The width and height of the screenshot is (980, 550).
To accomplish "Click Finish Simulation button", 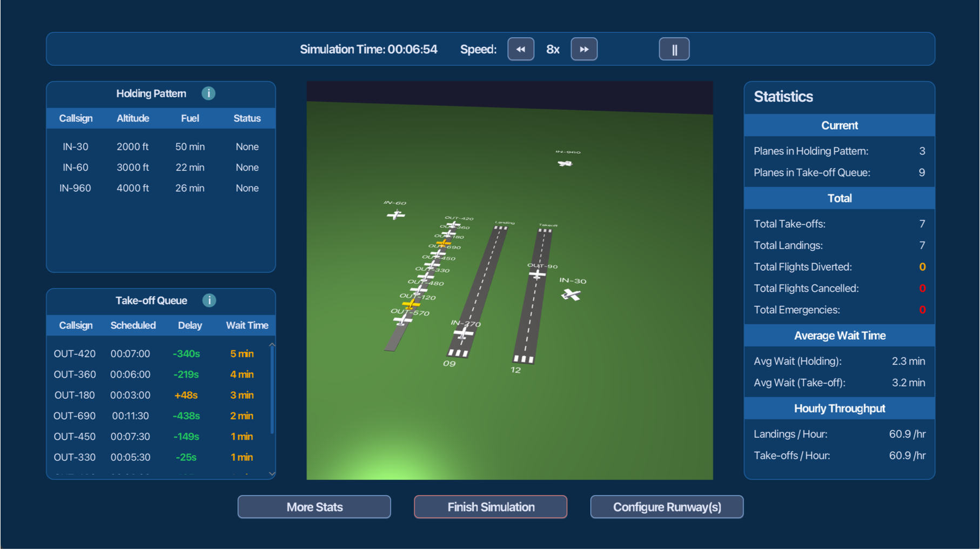I will click(491, 507).
